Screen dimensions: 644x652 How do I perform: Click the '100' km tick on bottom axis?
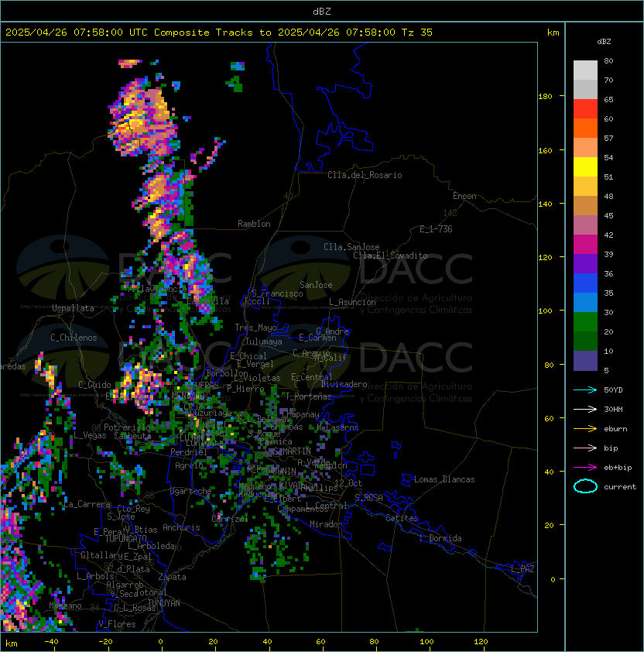(426, 642)
